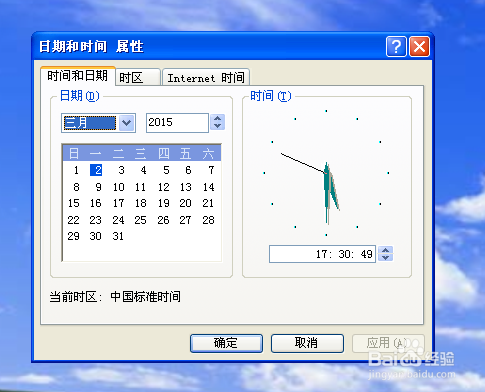Click the 取消 button

307,343
